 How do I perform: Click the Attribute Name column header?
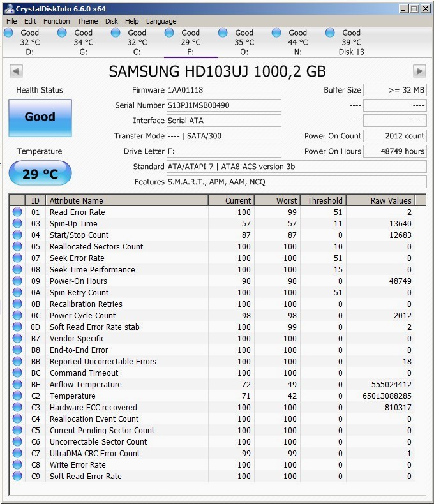(x=127, y=200)
